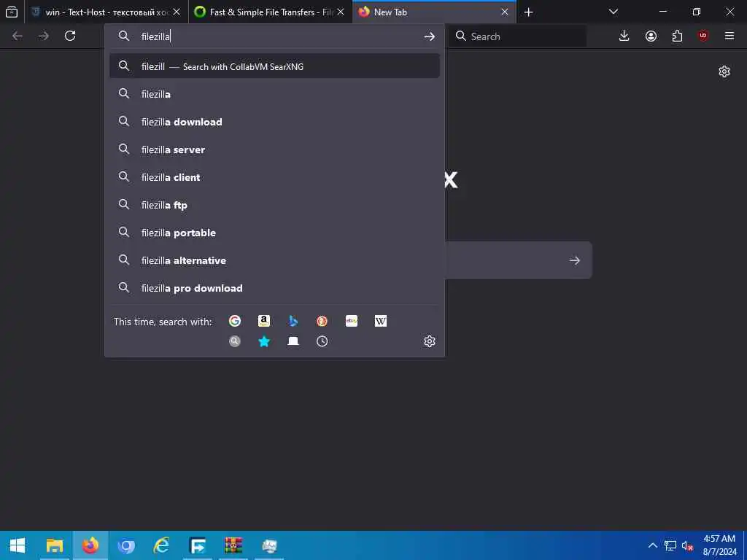Screen dimensions: 747x560
Task: Switch to the win - Text-Host tab
Action: [106, 12]
